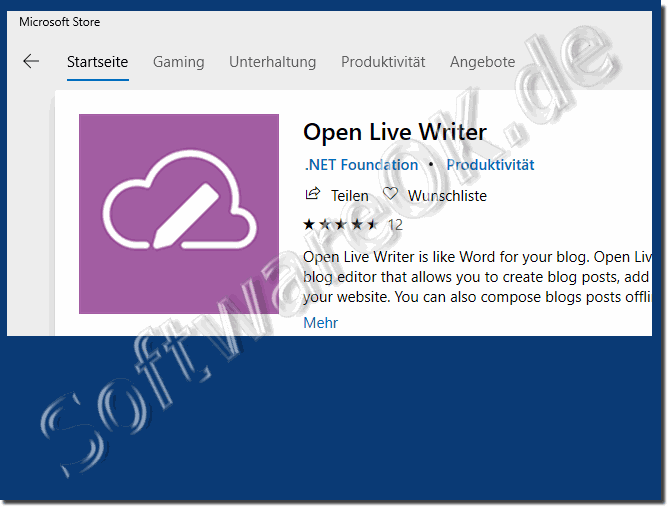This screenshot has height=507, width=668.
Task: Click the Open Live Writer app logo
Action: (179, 214)
